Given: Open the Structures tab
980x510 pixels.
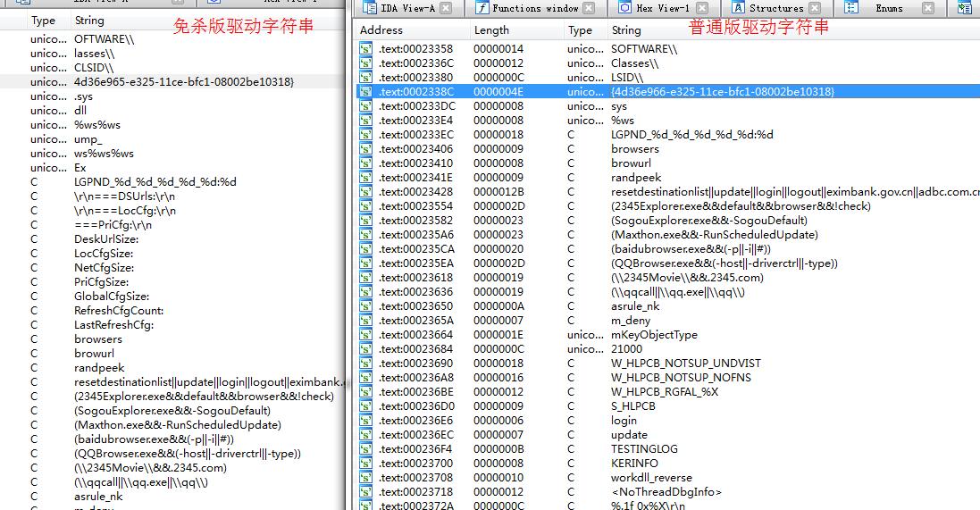Looking at the screenshot, I should pos(776,8).
